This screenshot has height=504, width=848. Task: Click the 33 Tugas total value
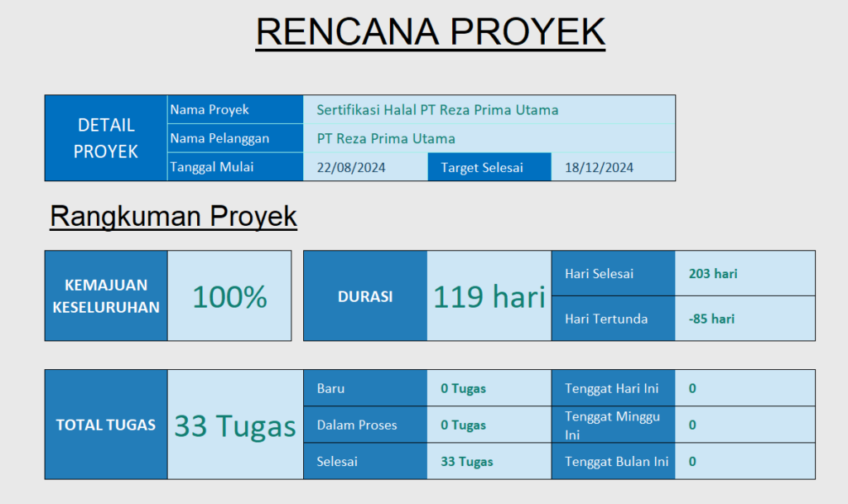(x=235, y=425)
